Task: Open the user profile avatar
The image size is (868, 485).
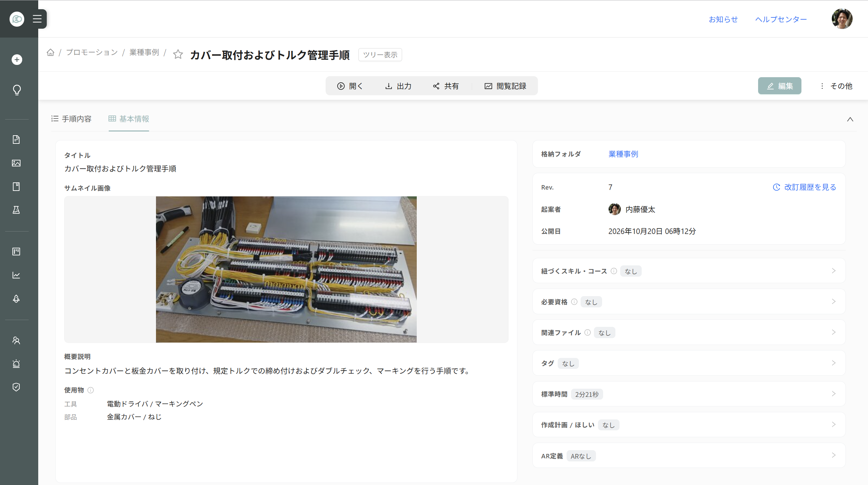Action: coord(842,19)
